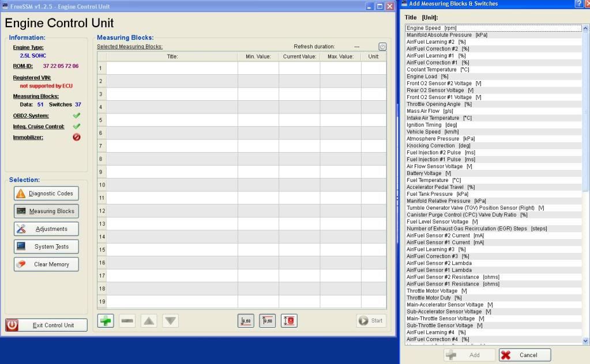Click the Immobilizer red prohibited icon
590x364 pixels.
pos(76,137)
